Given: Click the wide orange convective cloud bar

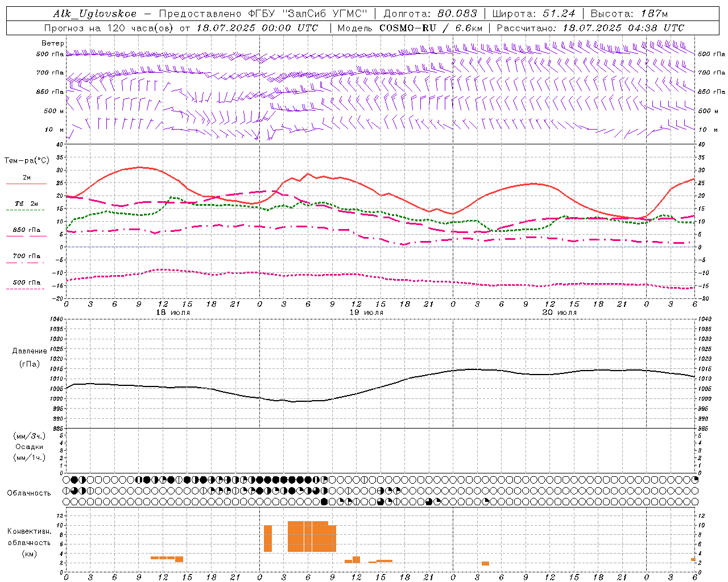Looking at the screenshot, I should [312, 536].
